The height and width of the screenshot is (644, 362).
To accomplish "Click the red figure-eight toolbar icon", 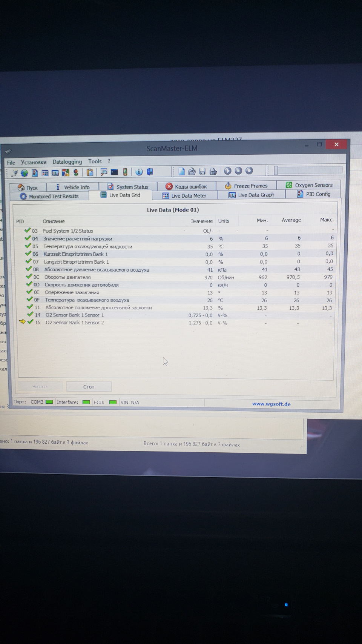I will (x=76, y=173).
